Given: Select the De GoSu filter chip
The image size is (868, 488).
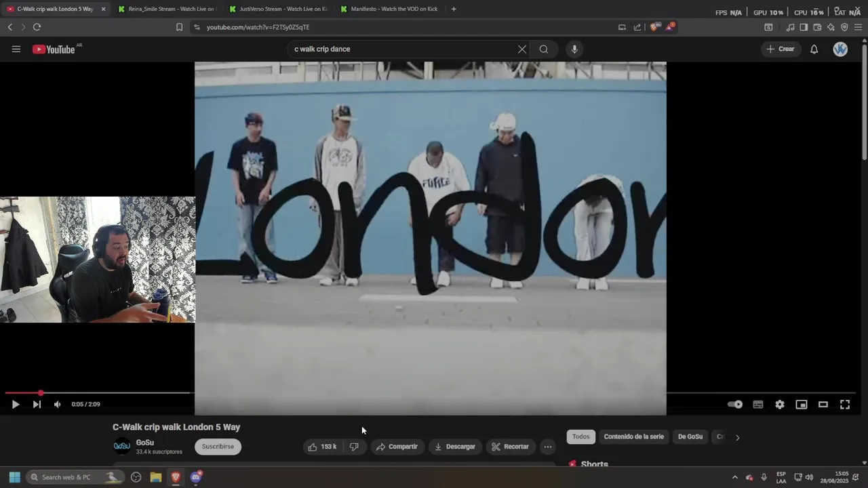Looking at the screenshot, I should pyautogui.click(x=690, y=436).
